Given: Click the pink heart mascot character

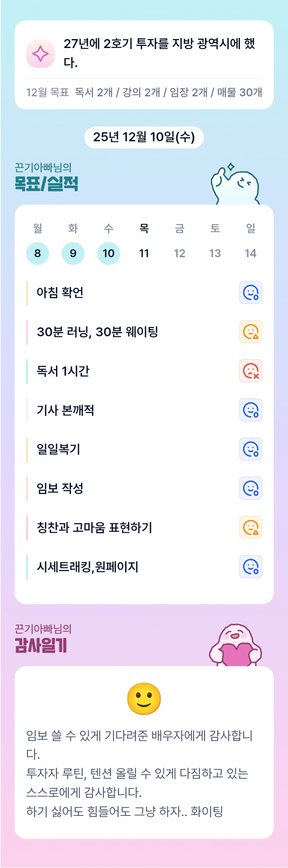Looking at the screenshot, I should pyautogui.click(x=235, y=646).
